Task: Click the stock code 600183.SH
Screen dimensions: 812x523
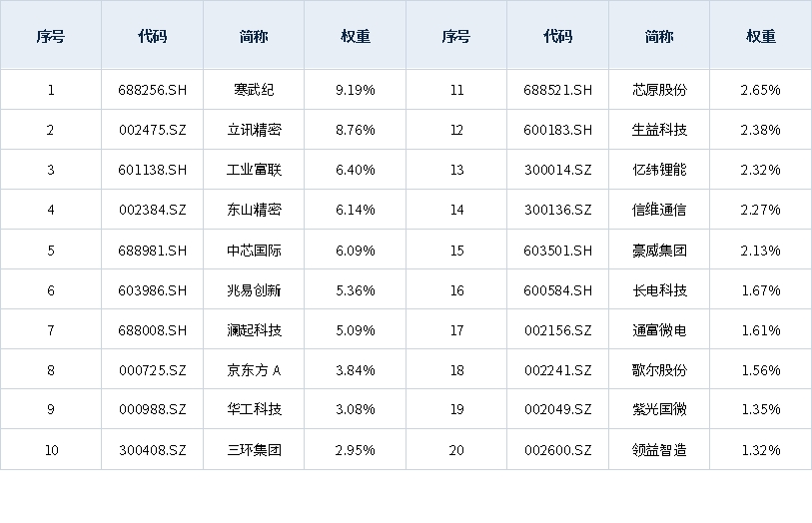Action: (557, 130)
